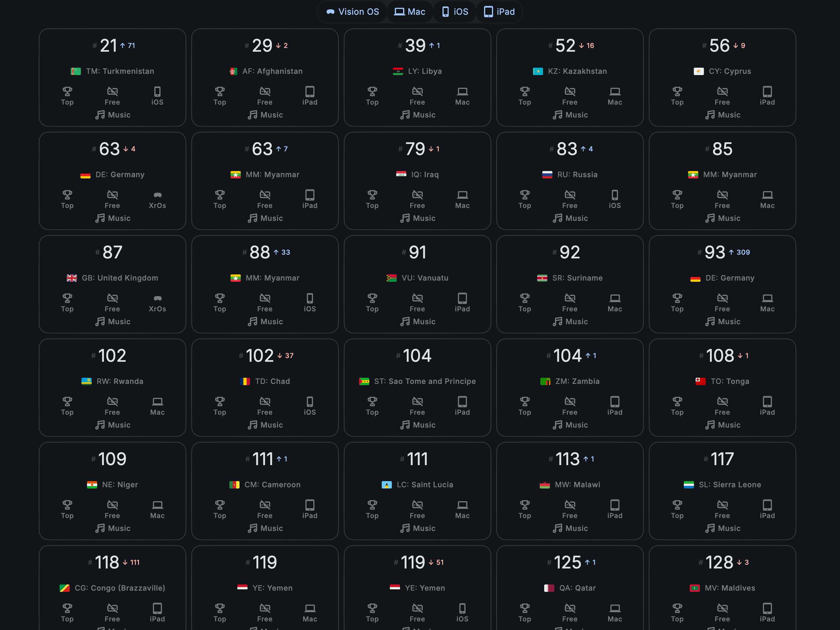The height and width of the screenshot is (630, 840).
Task: Select the iPad platform tab
Action: [x=499, y=12]
